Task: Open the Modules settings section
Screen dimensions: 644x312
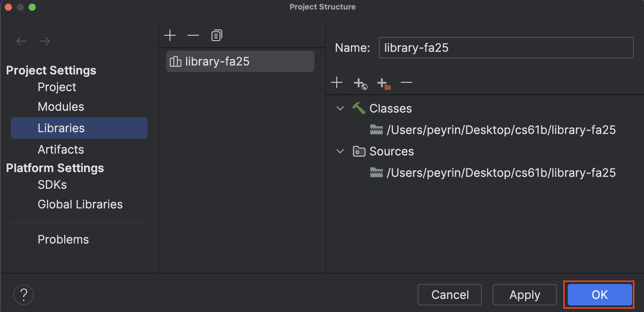Action: [x=61, y=107]
